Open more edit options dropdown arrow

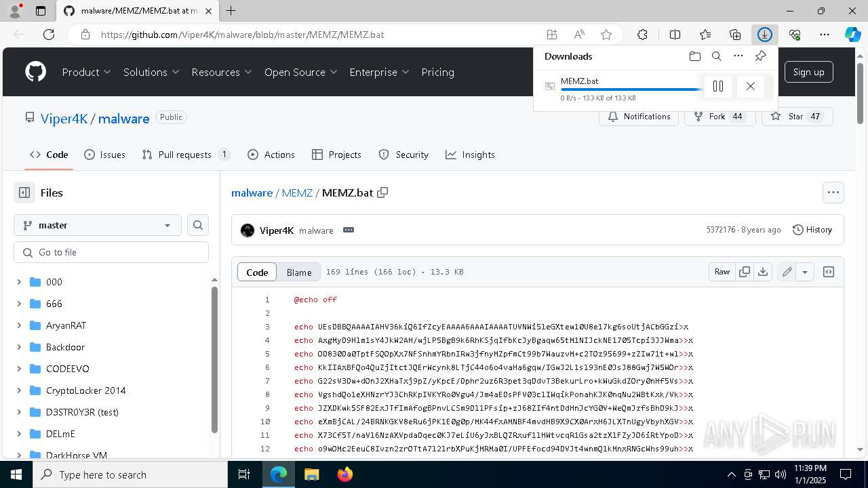coord(805,272)
